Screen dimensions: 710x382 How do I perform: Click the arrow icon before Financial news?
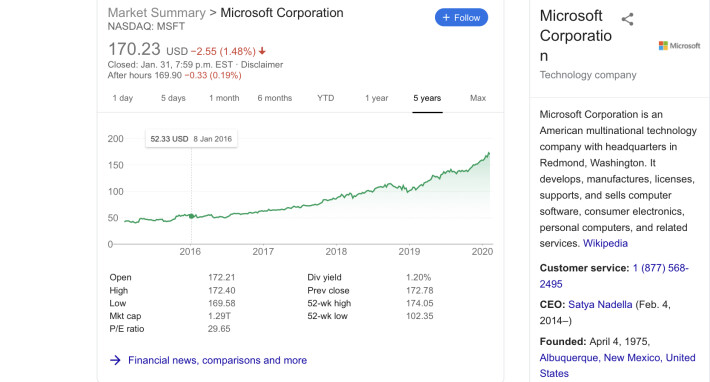[115, 360]
